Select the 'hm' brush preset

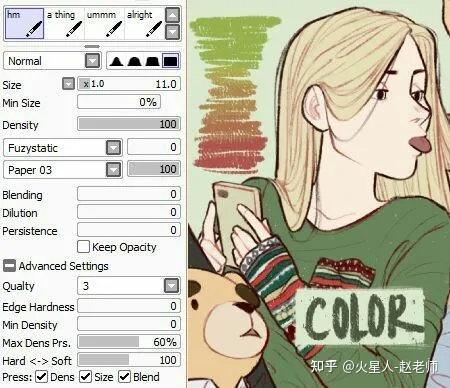[x=24, y=24]
